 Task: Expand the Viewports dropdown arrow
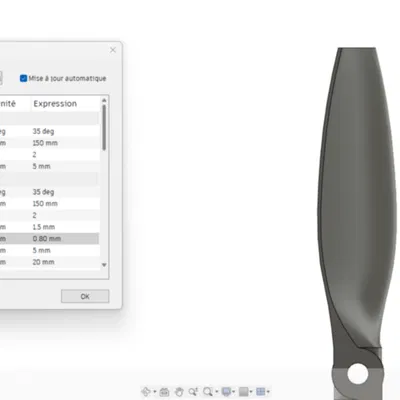[x=268, y=392]
